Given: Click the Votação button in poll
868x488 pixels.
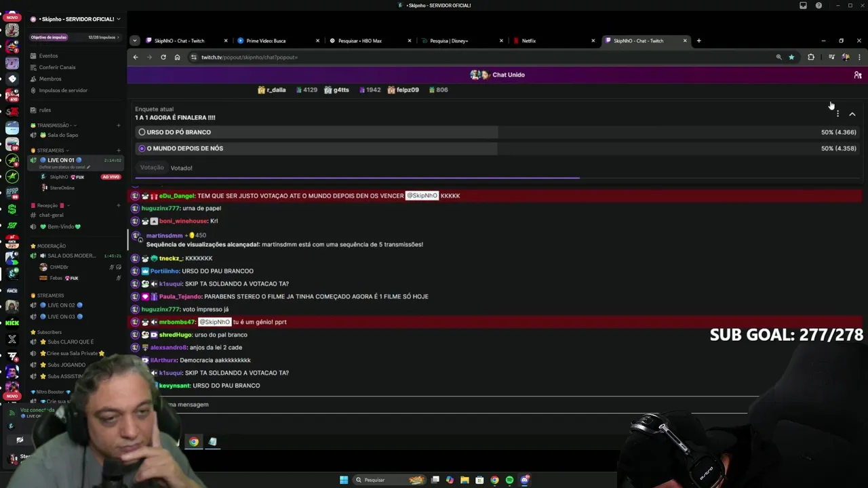Looking at the screenshot, I should 152,167.
